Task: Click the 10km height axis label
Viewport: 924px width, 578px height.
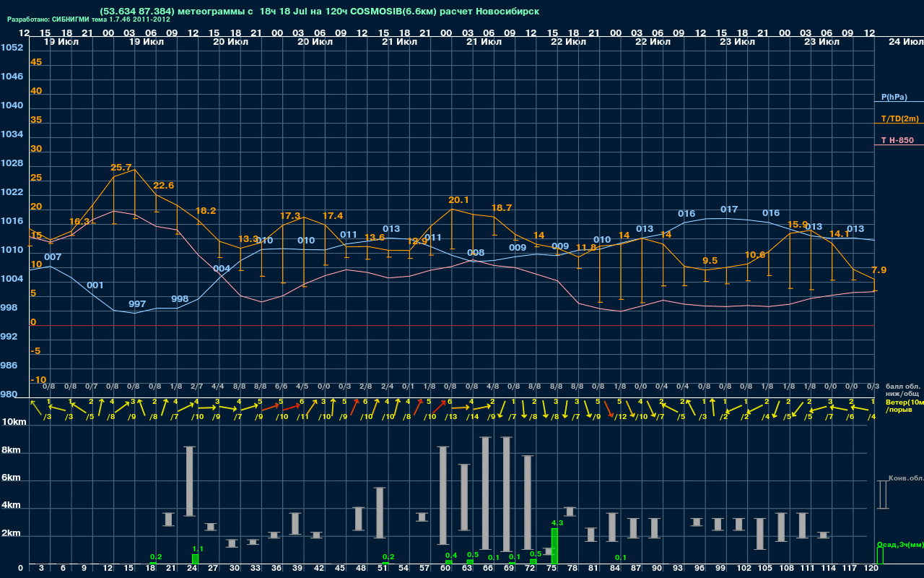Action: 15,421
